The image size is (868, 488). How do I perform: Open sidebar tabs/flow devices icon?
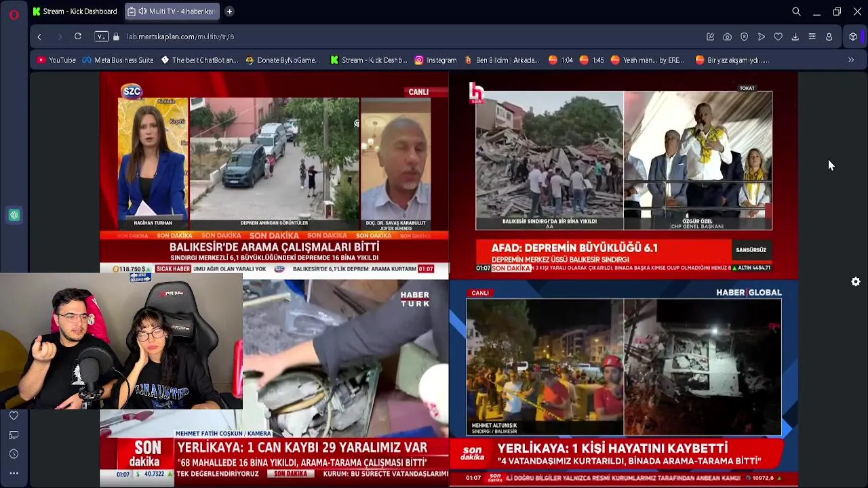(14, 434)
